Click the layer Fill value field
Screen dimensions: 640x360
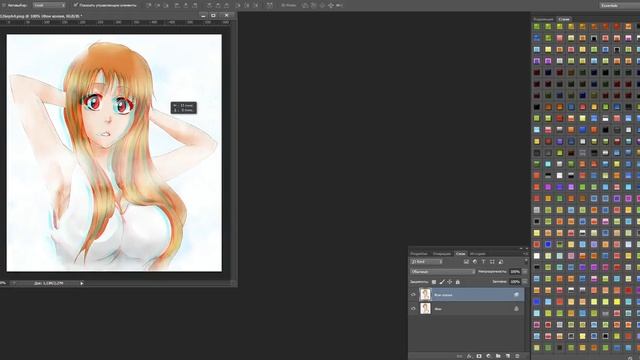pos(515,282)
